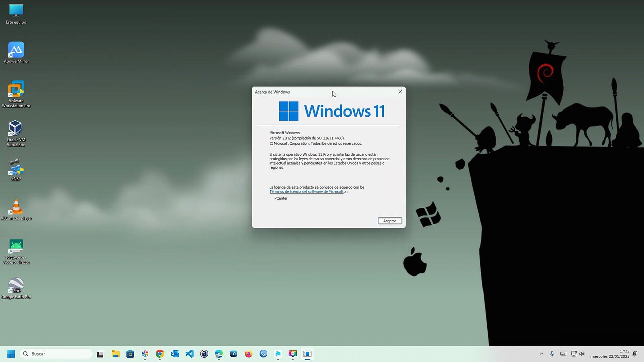Open the Windows Start menu
Viewport: 644px width, 362px height.
pyautogui.click(x=11, y=354)
